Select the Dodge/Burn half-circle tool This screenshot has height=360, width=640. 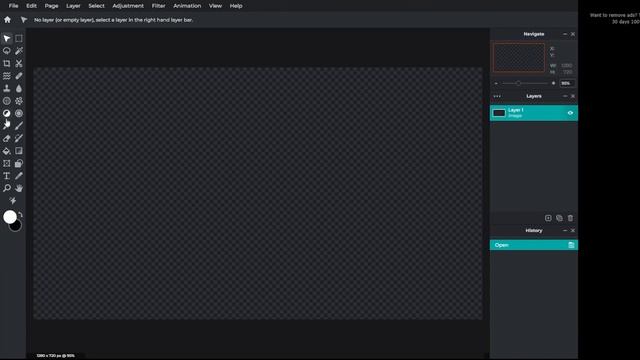(x=7, y=113)
